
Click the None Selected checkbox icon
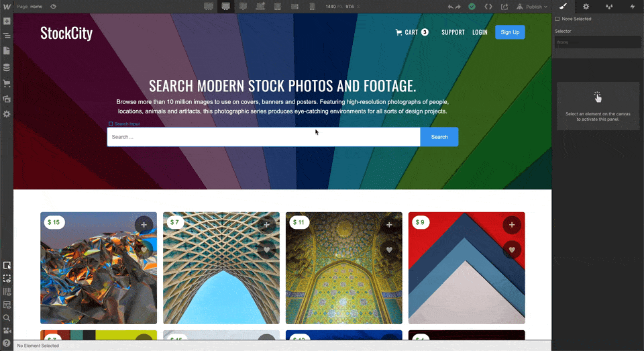(x=557, y=19)
